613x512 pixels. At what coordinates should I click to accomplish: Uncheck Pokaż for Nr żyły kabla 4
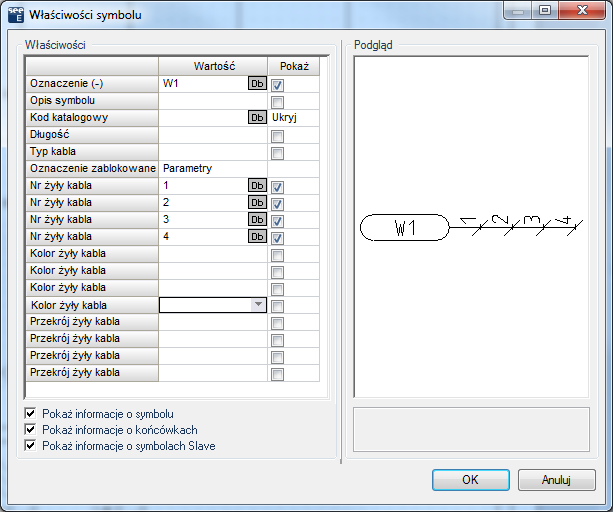(x=278, y=238)
